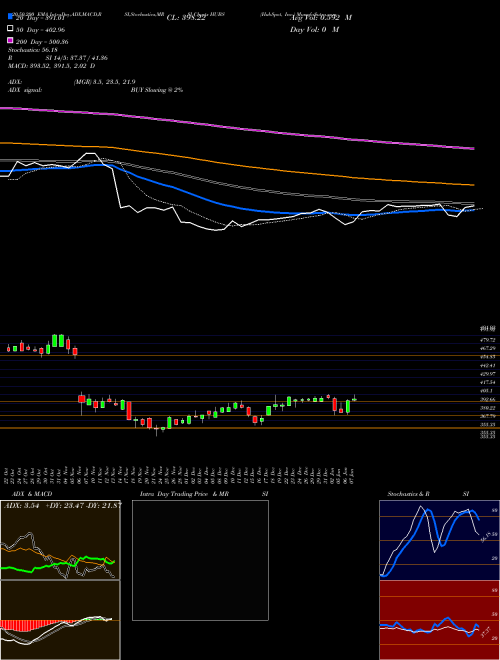Click the 380.22 price axis label
This screenshot has width=500, height=660.
pos(488,407)
